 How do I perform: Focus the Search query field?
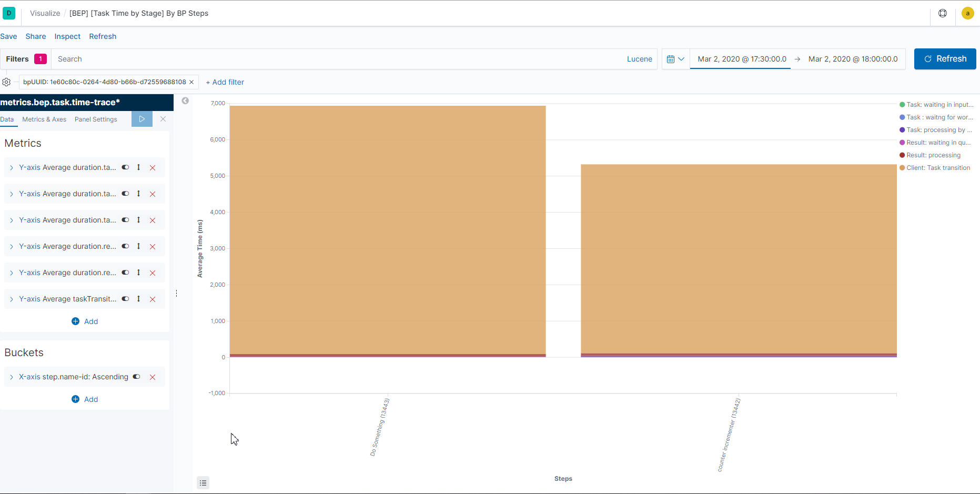337,59
